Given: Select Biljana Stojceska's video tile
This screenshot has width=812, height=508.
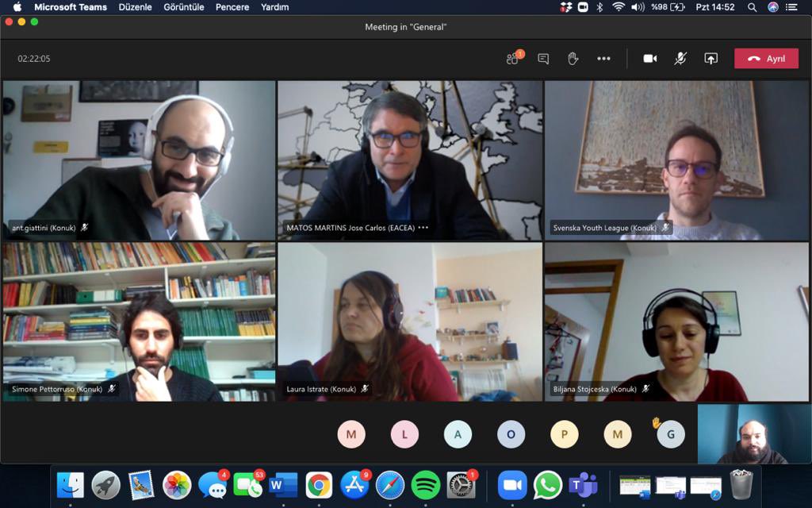Looking at the screenshot, I should tap(676, 321).
